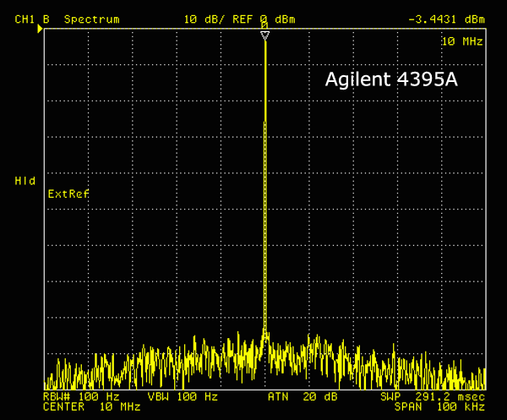Click the "-3.4431 dBm" marker value
This screenshot has height=420, width=507.
pyautogui.click(x=446, y=19)
